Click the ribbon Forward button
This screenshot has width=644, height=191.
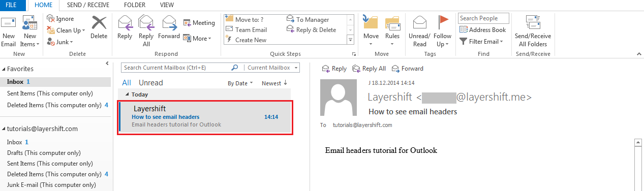pyautogui.click(x=169, y=27)
